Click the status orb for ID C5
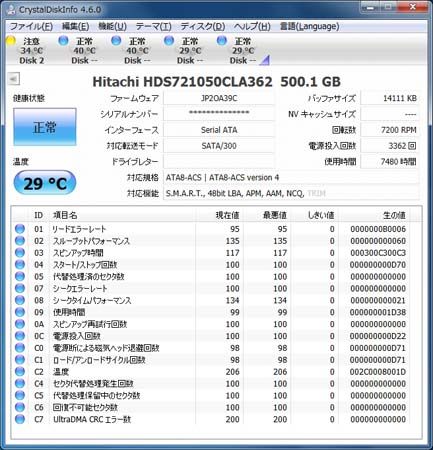 (20, 395)
